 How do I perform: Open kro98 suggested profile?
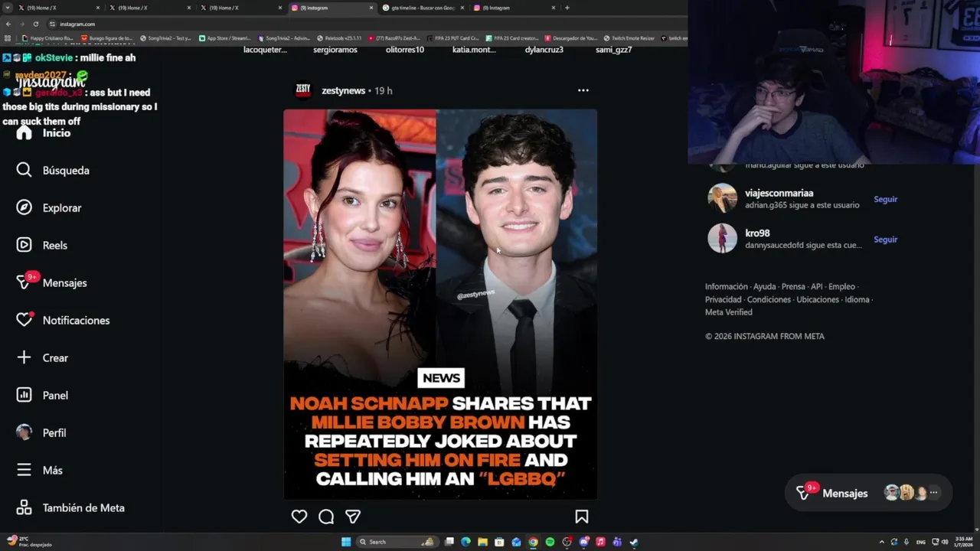pos(757,233)
